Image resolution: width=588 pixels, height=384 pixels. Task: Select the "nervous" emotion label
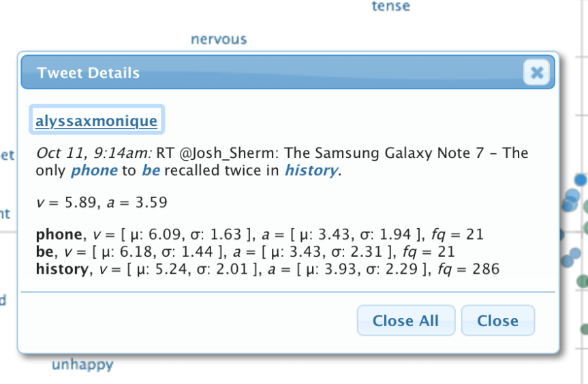pyautogui.click(x=219, y=39)
